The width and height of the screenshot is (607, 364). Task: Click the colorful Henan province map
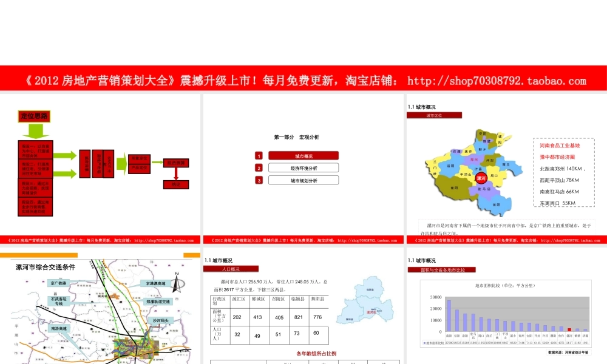coord(474,172)
